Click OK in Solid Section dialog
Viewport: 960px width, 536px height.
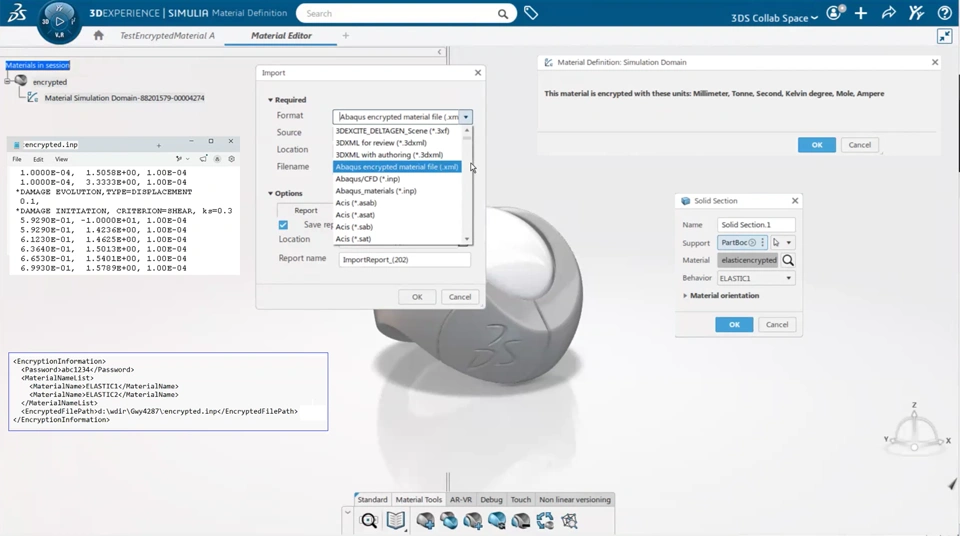[734, 325]
